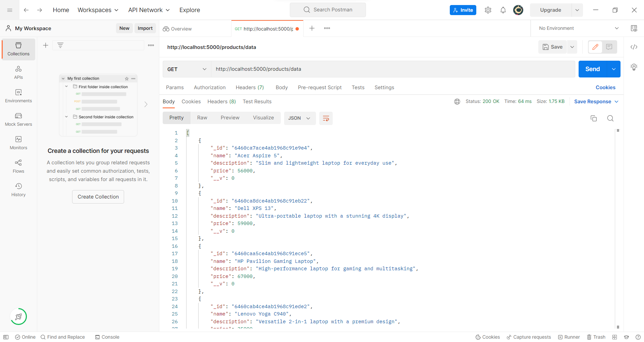The width and height of the screenshot is (644, 342).
Task: Open the environment quick look icon
Action: pyautogui.click(x=634, y=28)
